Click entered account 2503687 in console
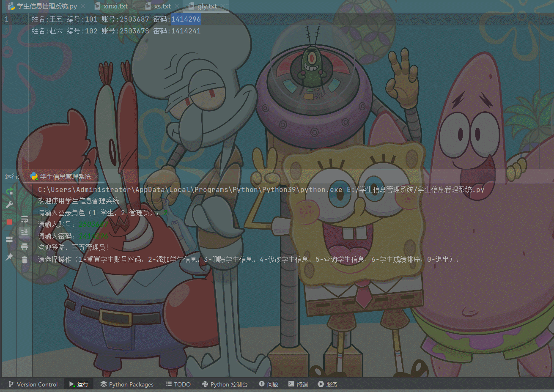Image resolution: width=554 pixels, height=392 pixels. tap(93, 224)
